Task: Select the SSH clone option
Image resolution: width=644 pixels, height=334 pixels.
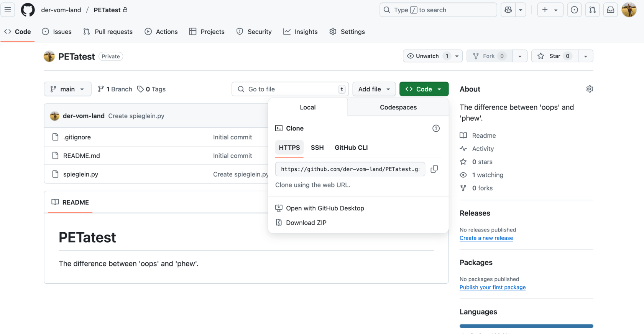Action: [x=317, y=147]
